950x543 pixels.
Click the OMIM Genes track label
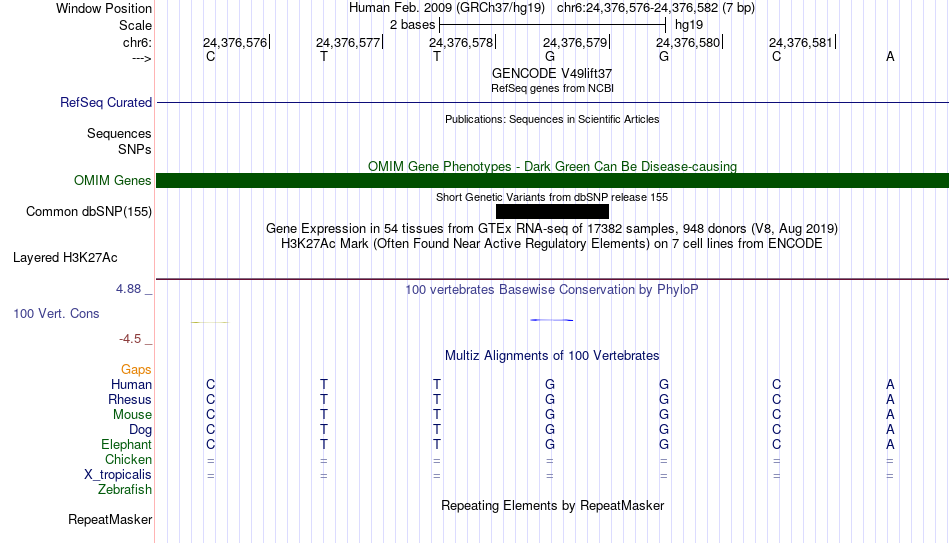click(x=113, y=181)
